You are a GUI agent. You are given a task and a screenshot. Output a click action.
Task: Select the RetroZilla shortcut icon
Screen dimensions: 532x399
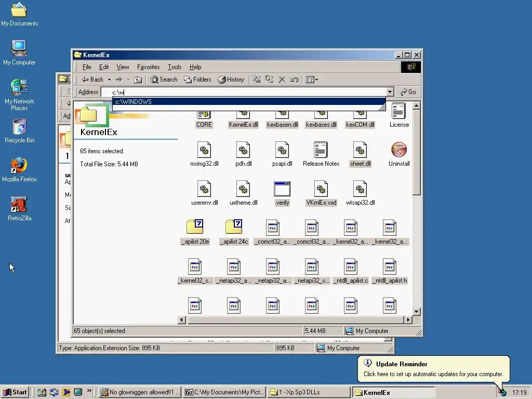pyautogui.click(x=19, y=209)
